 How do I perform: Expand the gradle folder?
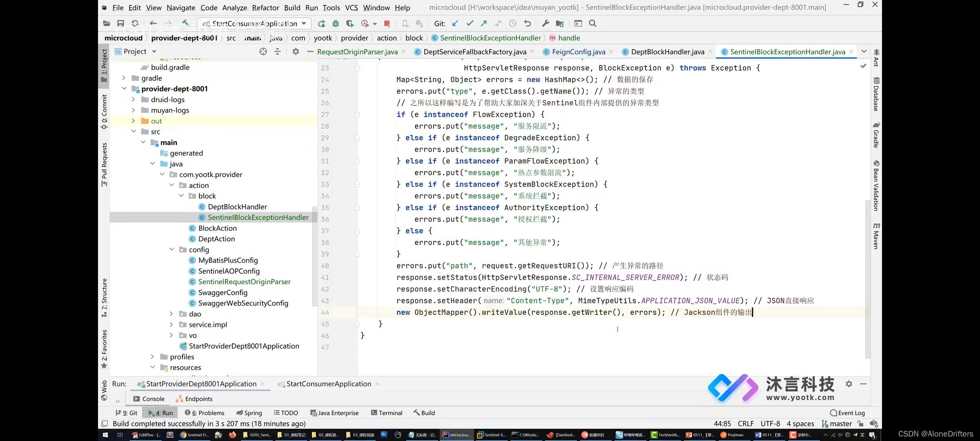coord(124,78)
